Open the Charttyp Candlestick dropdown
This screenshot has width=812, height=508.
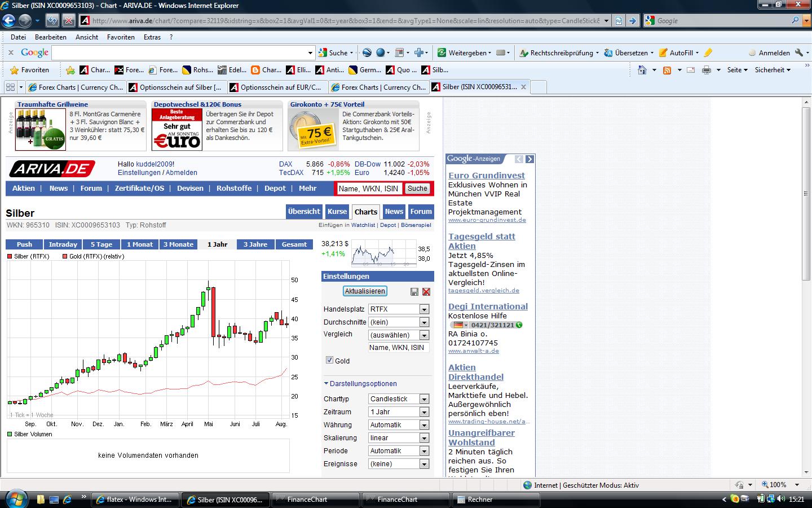(x=424, y=399)
